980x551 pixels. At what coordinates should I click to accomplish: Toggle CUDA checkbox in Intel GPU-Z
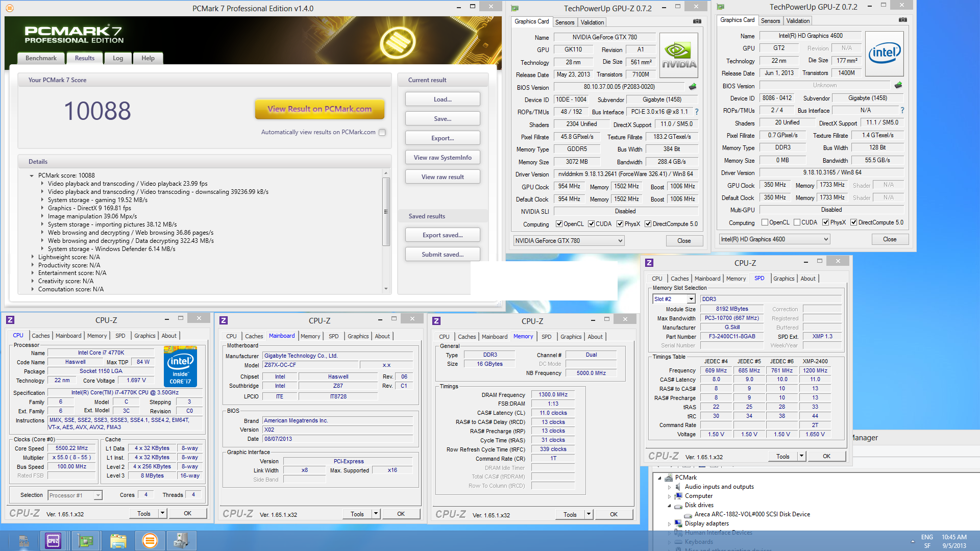pyautogui.click(x=797, y=222)
